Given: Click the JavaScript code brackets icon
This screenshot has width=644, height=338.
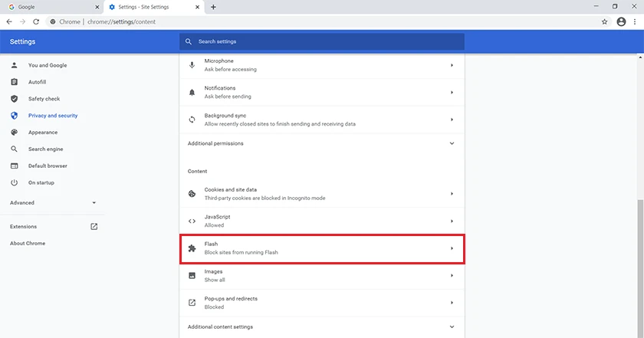Looking at the screenshot, I should (x=192, y=221).
